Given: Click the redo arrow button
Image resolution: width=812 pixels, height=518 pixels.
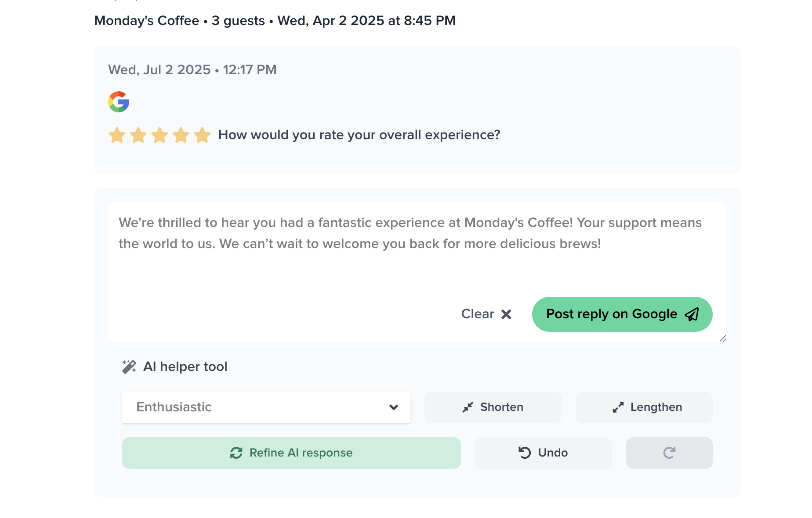Looking at the screenshot, I should 669,453.
